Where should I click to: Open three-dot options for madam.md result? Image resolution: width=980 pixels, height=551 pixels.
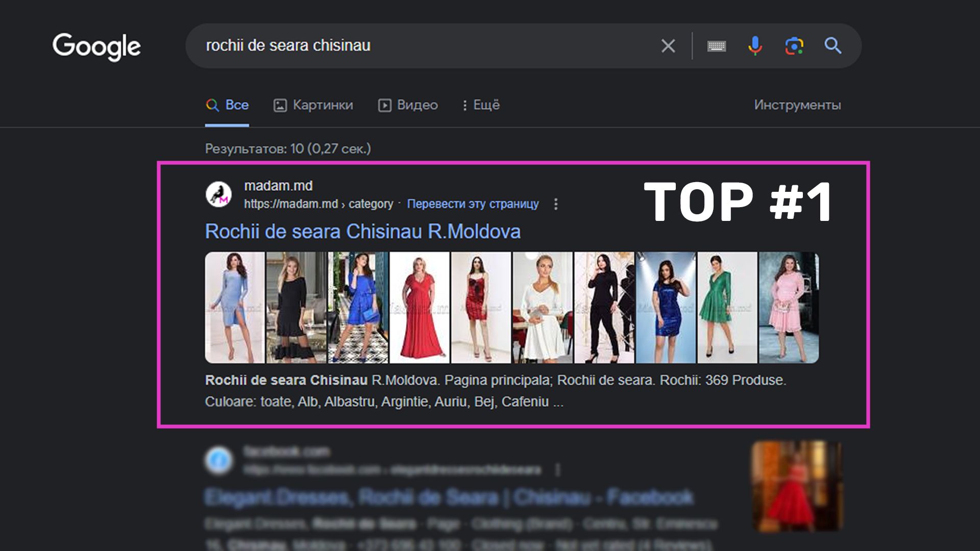coord(556,204)
